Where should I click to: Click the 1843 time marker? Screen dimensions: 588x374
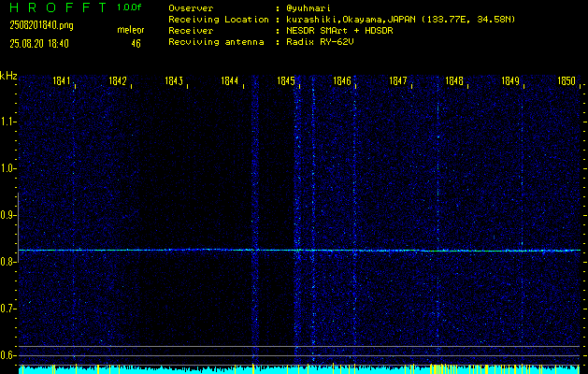(174, 80)
